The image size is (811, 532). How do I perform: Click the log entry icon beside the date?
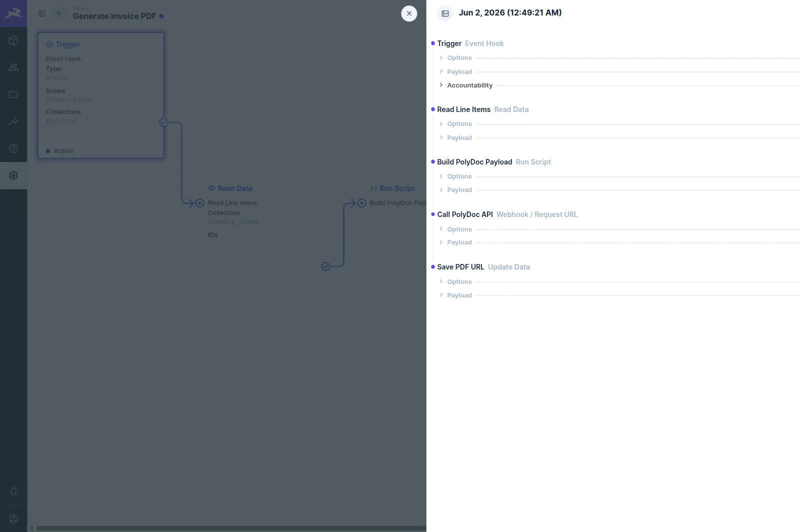point(445,13)
